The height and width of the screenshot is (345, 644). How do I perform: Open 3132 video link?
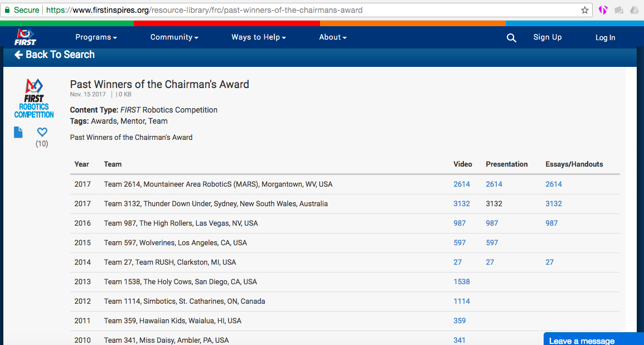tap(462, 204)
